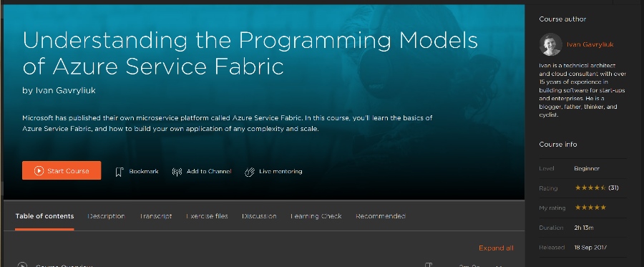Click the Bookmark ribbon icon
The height and width of the screenshot is (267, 644).
click(x=119, y=172)
